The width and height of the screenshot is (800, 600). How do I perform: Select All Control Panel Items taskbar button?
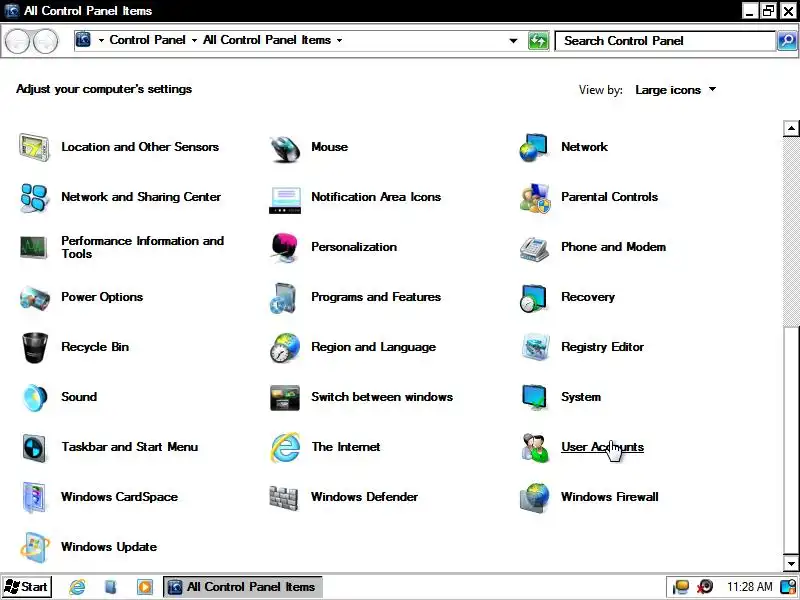pyautogui.click(x=242, y=587)
